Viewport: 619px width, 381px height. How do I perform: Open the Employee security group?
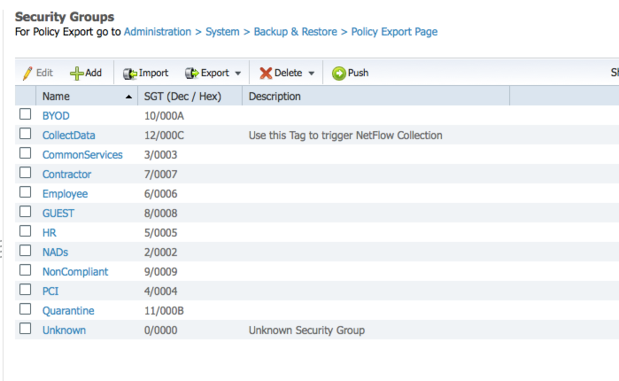pyautogui.click(x=65, y=194)
